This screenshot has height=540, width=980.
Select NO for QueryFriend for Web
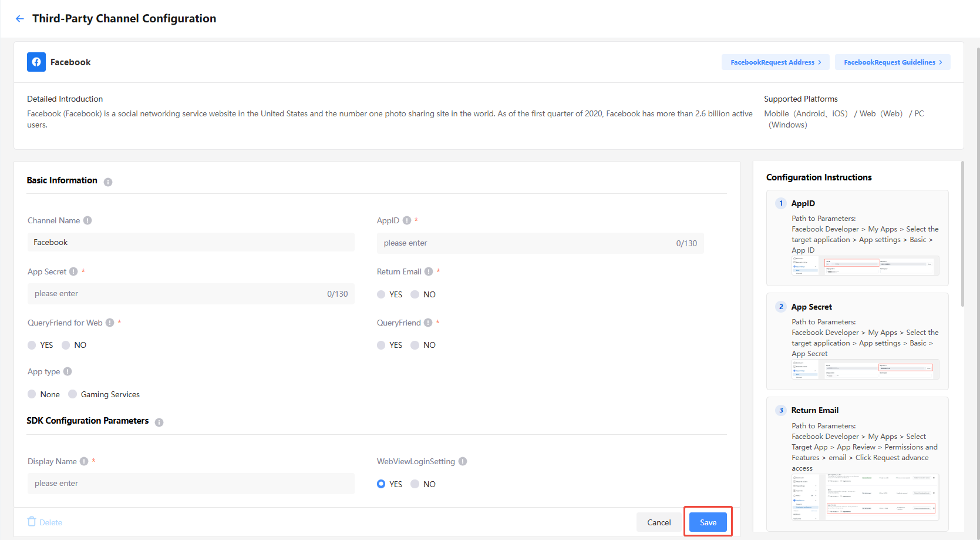[66, 345]
